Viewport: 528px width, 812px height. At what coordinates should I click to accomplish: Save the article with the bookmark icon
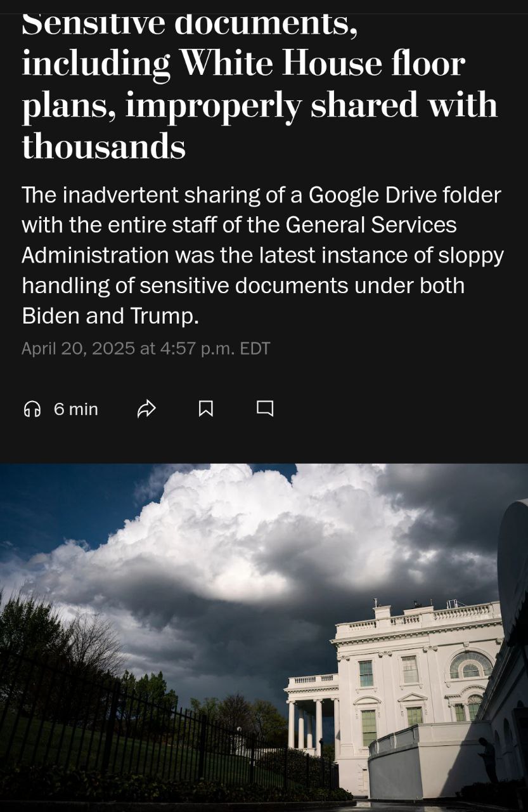pyautogui.click(x=205, y=409)
